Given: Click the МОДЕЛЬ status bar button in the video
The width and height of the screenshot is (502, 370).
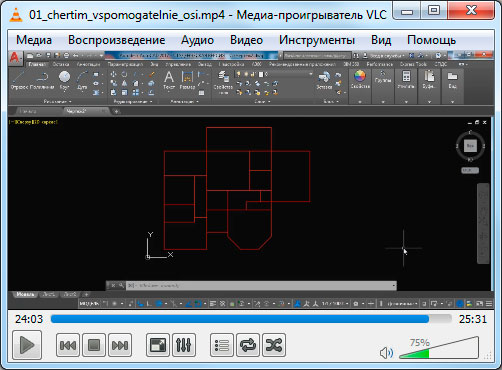Looking at the screenshot, I should (x=89, y=304).
